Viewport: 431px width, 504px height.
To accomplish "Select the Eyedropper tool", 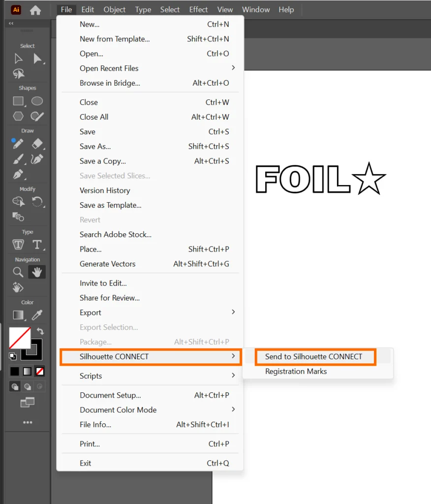I will click(37, 315).
